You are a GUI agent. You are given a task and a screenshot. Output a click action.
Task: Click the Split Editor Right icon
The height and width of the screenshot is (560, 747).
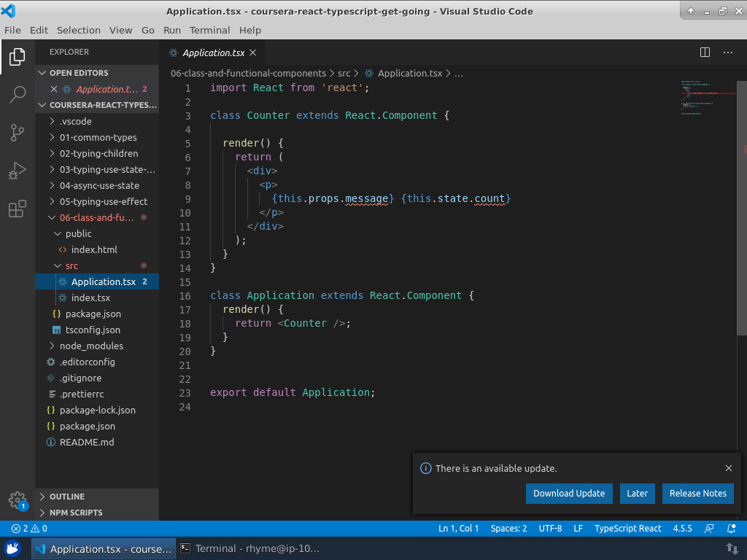coord(705,52)
